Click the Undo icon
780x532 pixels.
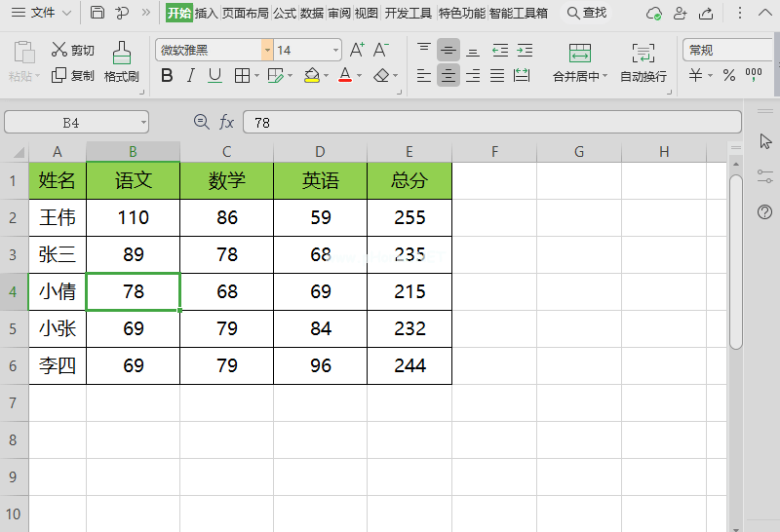tap(121, 13)
